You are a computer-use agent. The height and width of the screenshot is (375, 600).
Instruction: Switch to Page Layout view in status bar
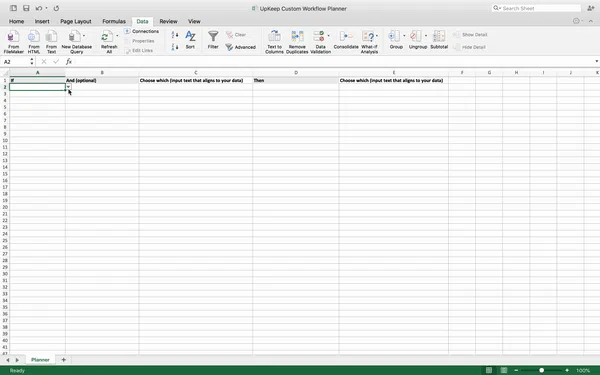click(x=504, y=370)
